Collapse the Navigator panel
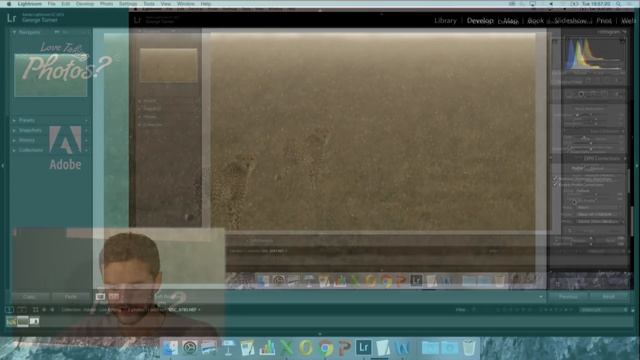Image resolution: width=640 pixels, height=360 pixels. 14,32
